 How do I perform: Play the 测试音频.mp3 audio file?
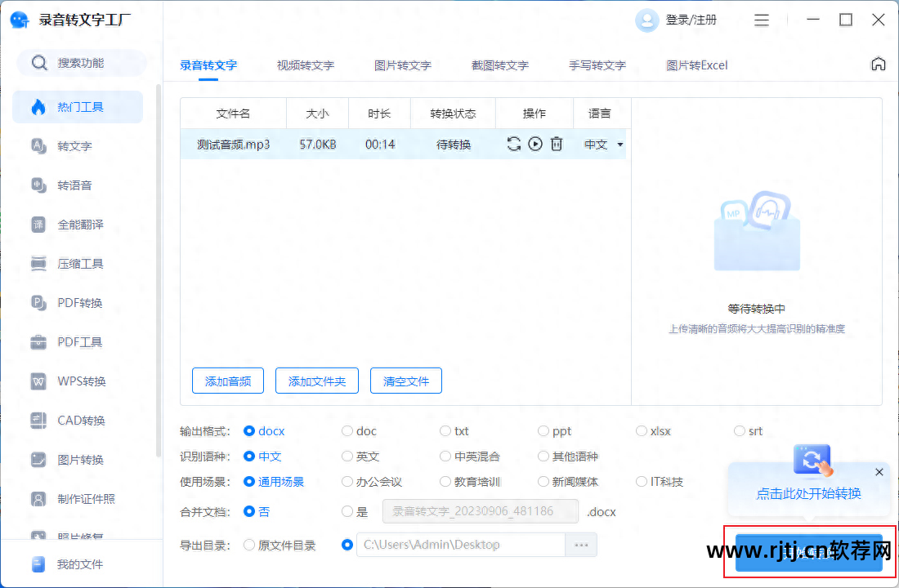point(535,144)
